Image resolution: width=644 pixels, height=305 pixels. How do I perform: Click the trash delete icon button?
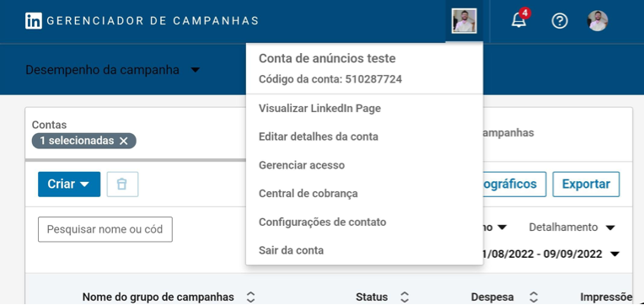[122, 185]
